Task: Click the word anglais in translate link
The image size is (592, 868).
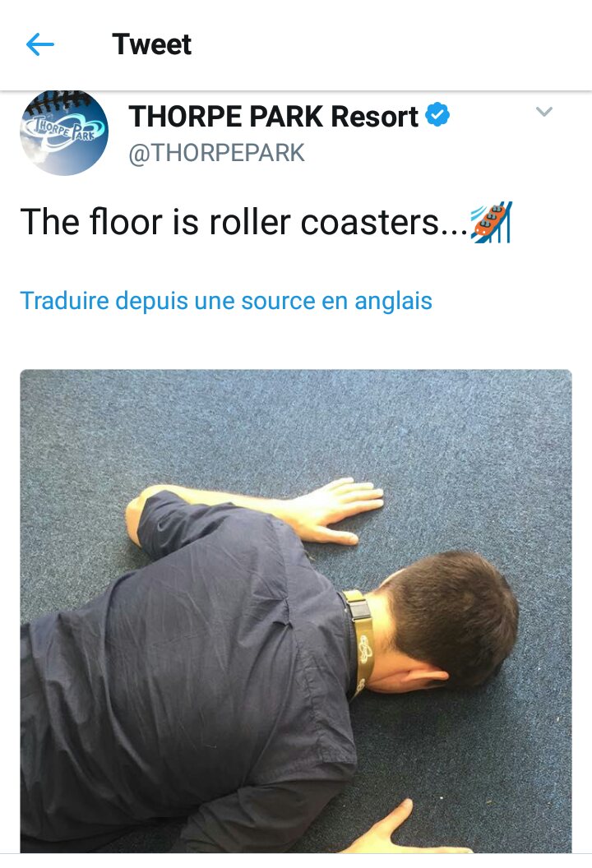Action: click(x=393, y=301)
